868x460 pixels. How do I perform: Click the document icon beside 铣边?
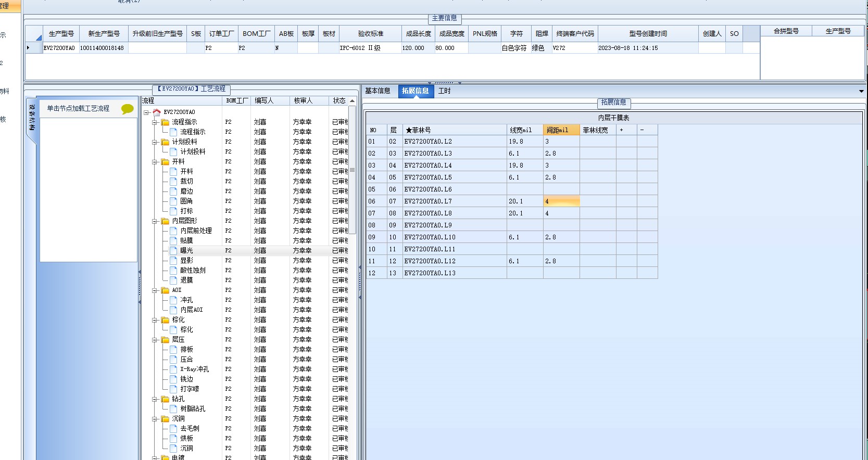click(173, 379)
